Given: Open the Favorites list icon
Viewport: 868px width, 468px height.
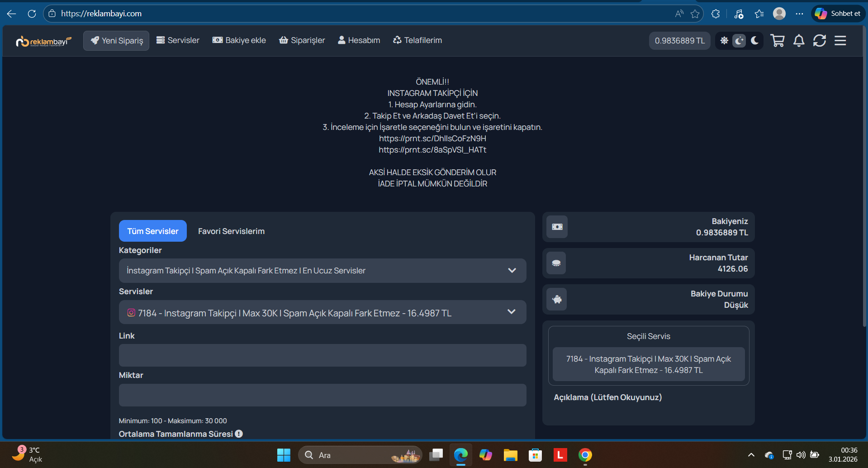Looking at the screenshot, I should pyautogui.click(x=759, y=14).
